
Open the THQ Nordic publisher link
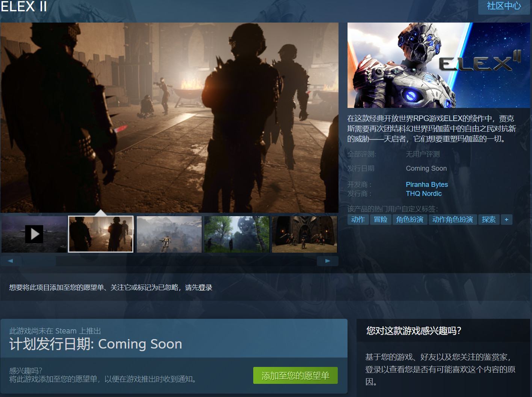point(424,194)
